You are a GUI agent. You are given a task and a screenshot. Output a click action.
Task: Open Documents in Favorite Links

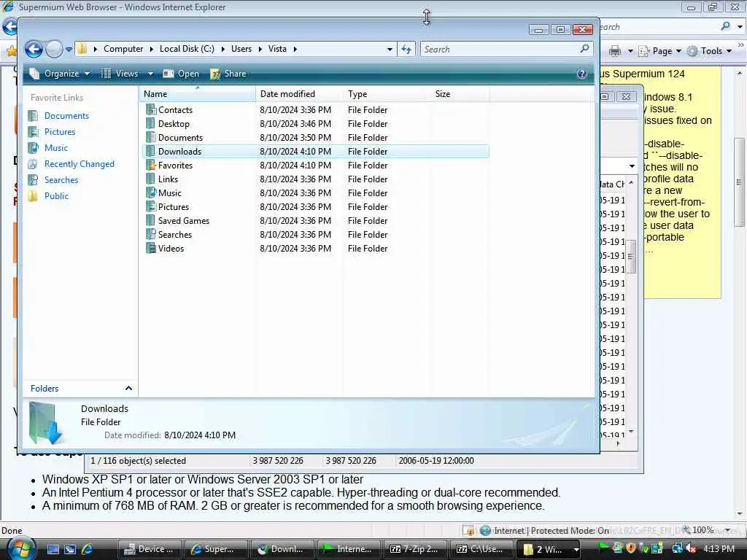coord(66,116)
